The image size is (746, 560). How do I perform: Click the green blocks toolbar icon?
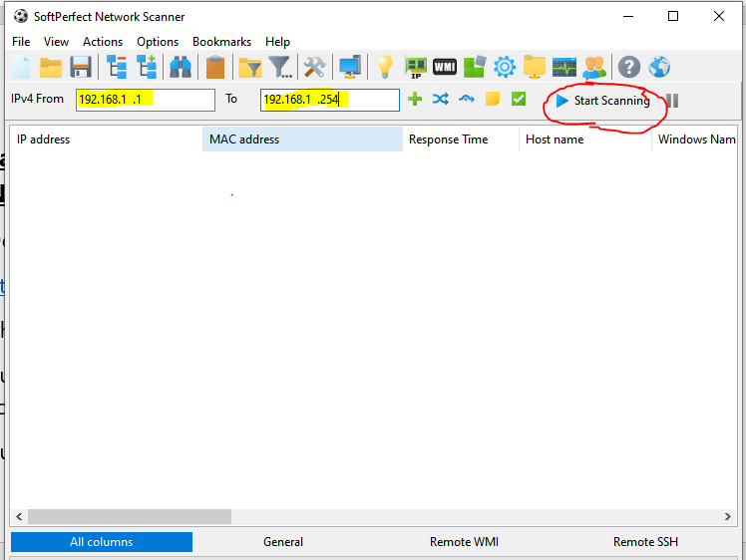(475, 67)
